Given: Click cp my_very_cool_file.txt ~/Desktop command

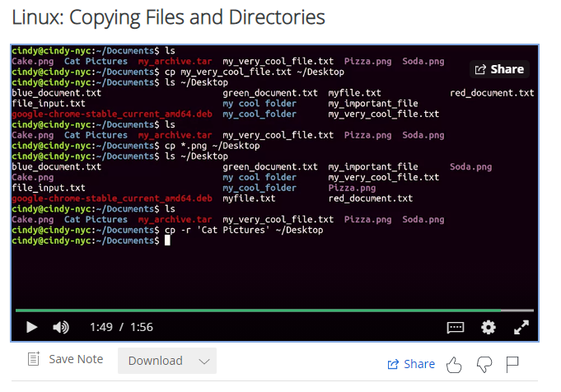Looking at the screenshot, I should (255, 72).
